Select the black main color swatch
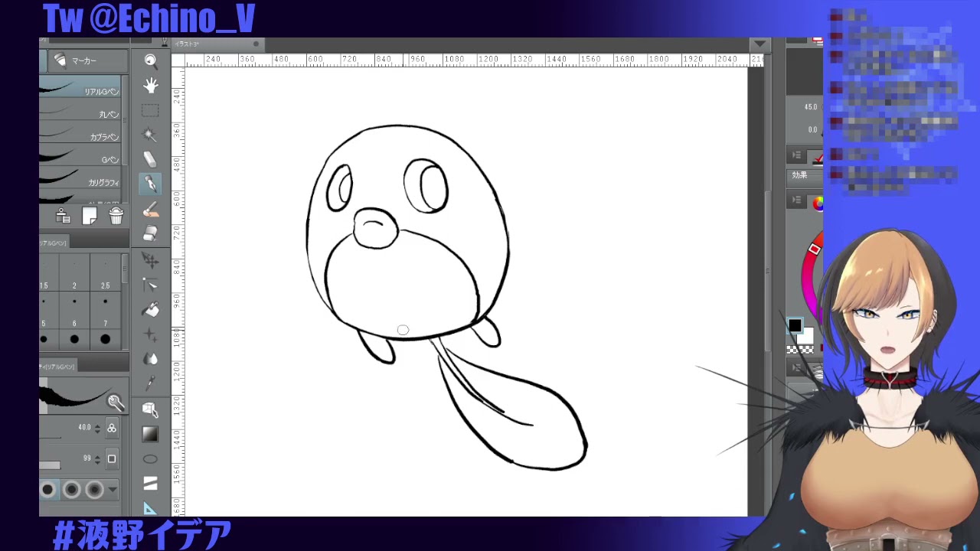Image resolution: width=980 pixels, height=551 pixels. [x=795, y=326]
